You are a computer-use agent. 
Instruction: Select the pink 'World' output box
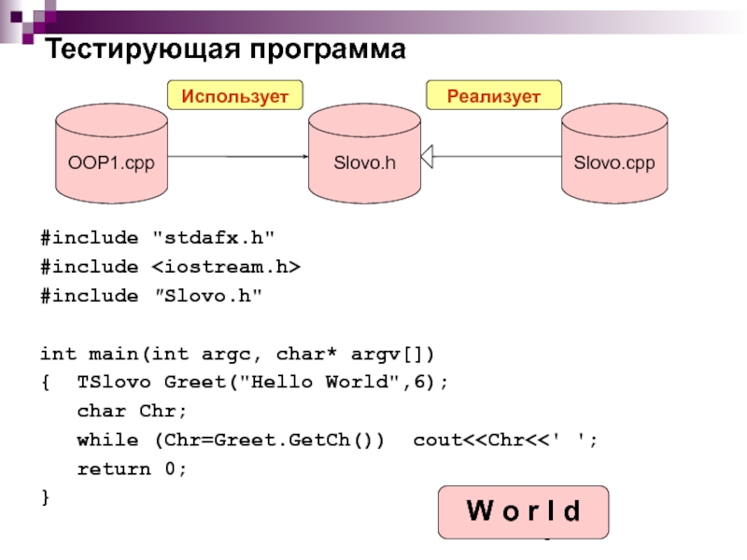point(523,512)
